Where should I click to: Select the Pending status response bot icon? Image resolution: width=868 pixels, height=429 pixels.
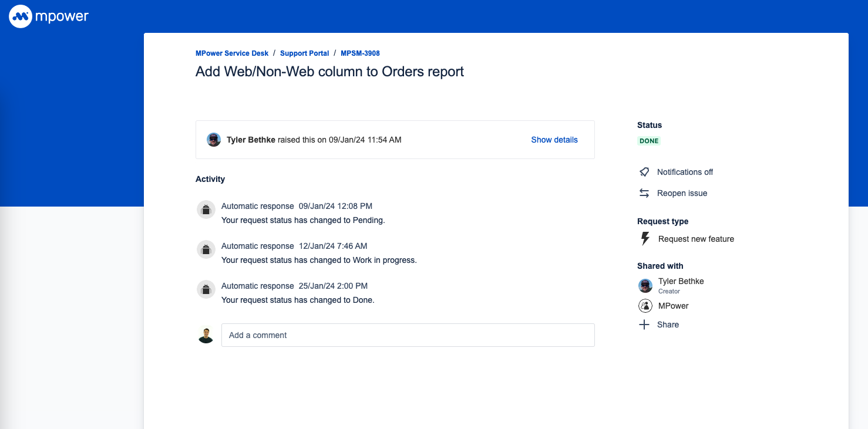(x=206, y=210)
